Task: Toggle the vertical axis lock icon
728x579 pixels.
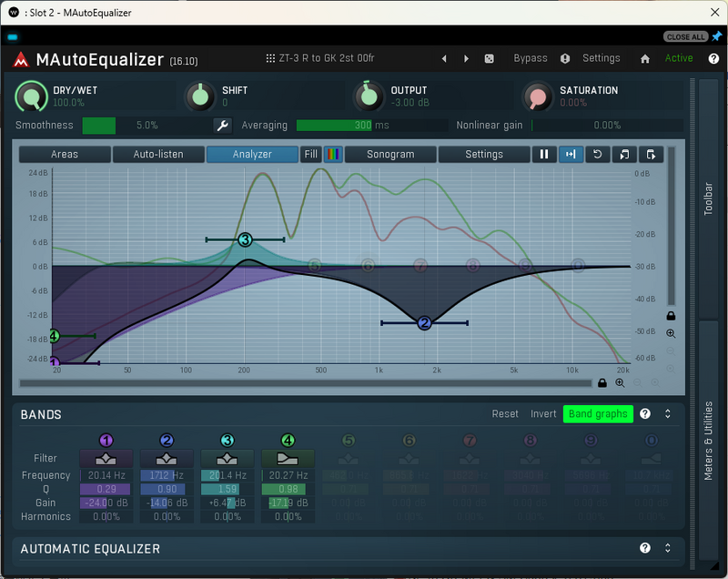Action: pyautogui.click(x=671, y=316)
